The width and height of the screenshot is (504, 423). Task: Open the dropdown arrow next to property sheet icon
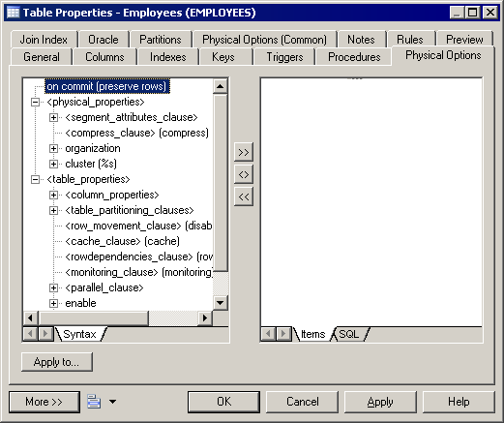click(112, 402)
